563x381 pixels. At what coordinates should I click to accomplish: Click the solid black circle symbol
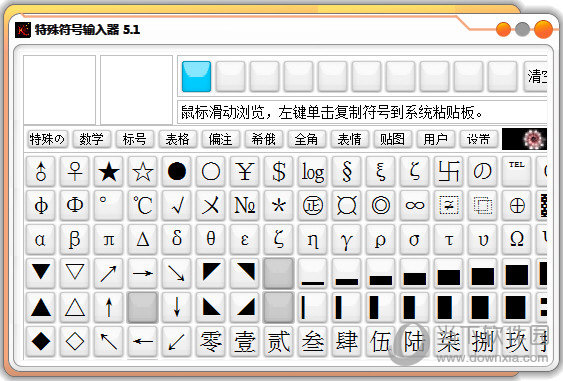click(x=177, y=172)
